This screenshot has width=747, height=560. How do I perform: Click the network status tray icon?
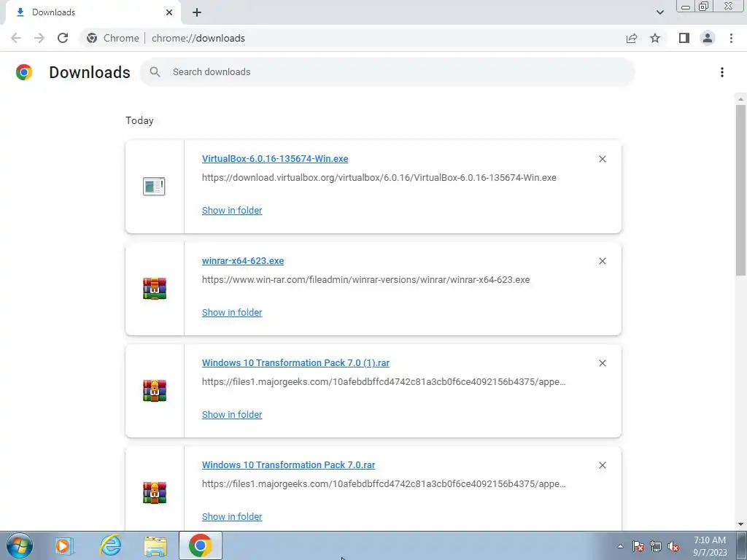point(656,546)
